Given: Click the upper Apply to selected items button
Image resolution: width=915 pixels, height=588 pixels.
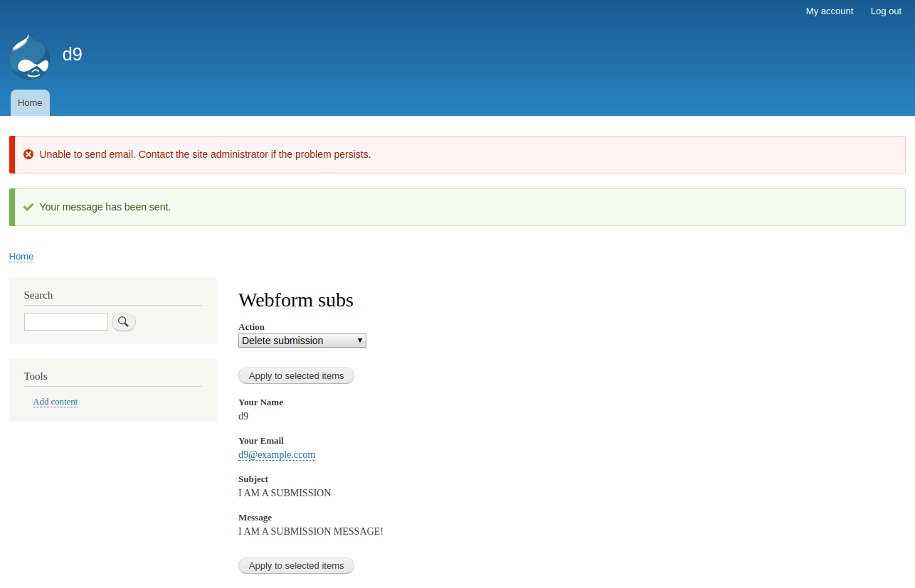Looking at the screenshot, I should click(x=296, y=375).
